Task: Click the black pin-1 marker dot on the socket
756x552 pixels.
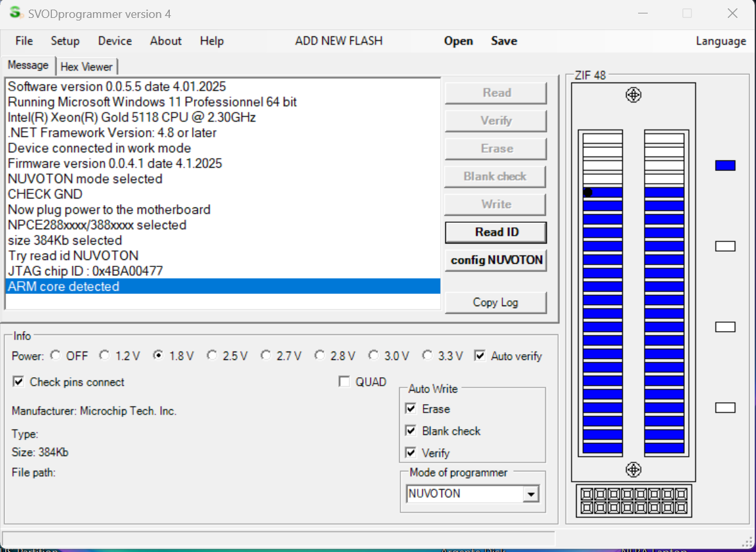Action: pos(588,192)
